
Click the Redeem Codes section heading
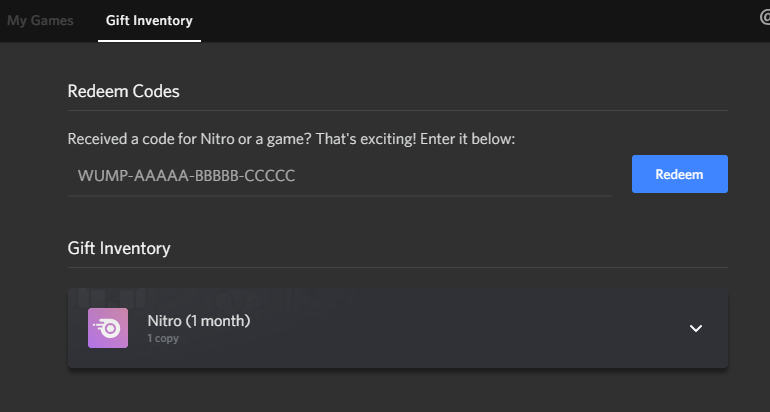[124, 91]
